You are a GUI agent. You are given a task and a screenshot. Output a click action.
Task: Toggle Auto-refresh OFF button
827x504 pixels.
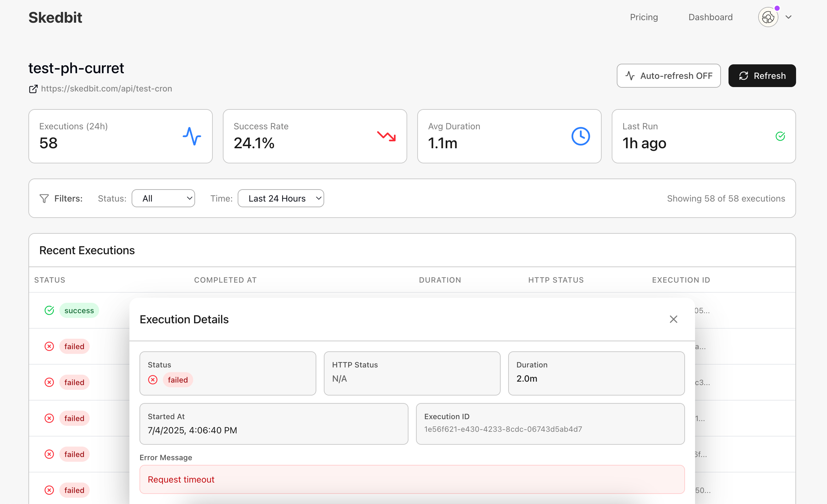pos(668,76)
